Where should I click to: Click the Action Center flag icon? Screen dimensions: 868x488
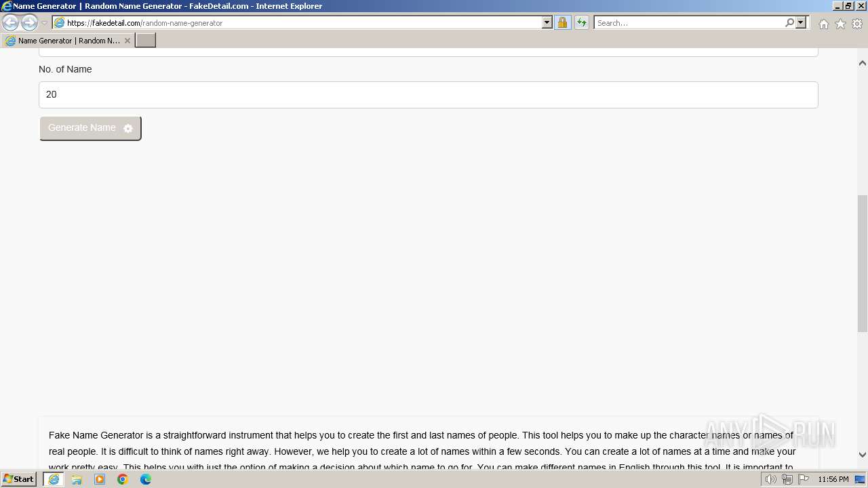point(804,479)
